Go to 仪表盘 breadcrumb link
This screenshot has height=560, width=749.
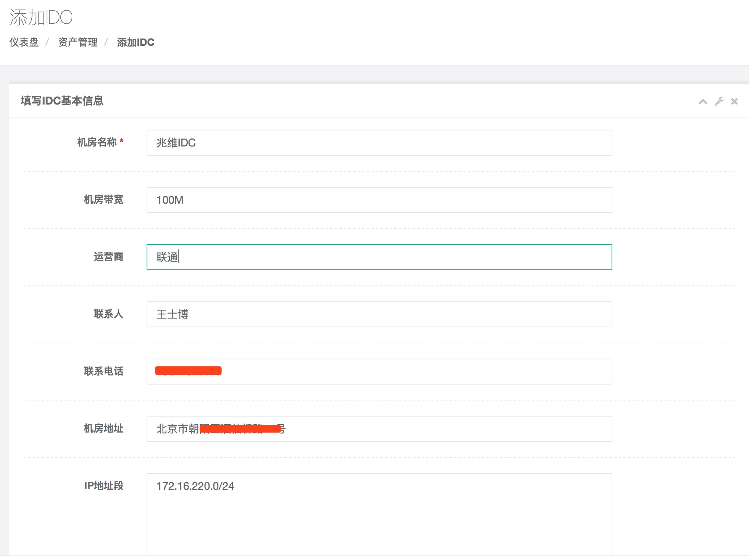(24, 42)
